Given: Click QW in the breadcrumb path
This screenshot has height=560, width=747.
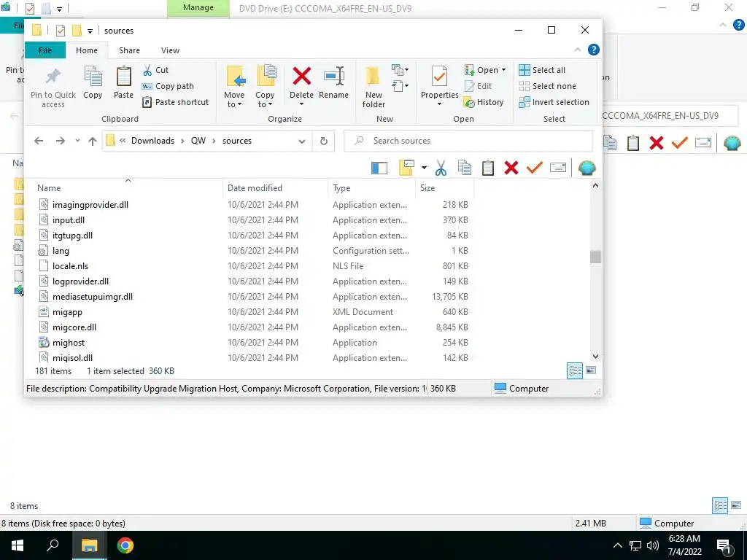Looking at the screenshot, I should (x=198, y=141).
